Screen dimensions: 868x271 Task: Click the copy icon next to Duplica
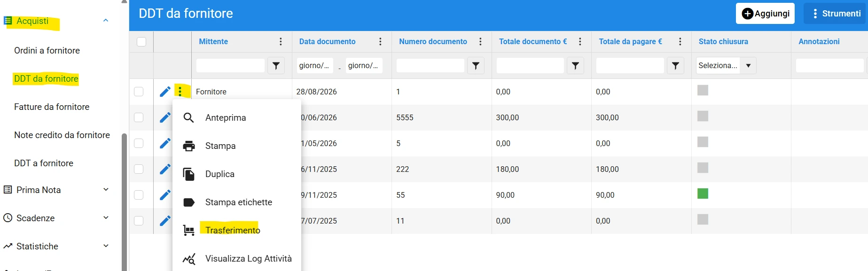[188, 174]
